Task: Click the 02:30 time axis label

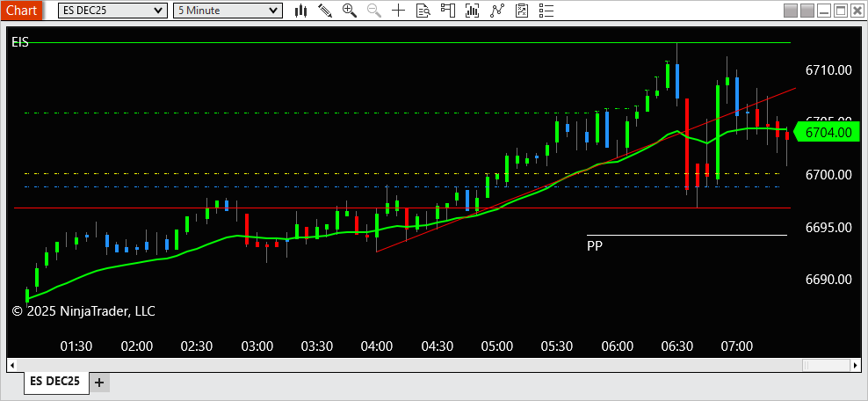Action: point(197,346)
